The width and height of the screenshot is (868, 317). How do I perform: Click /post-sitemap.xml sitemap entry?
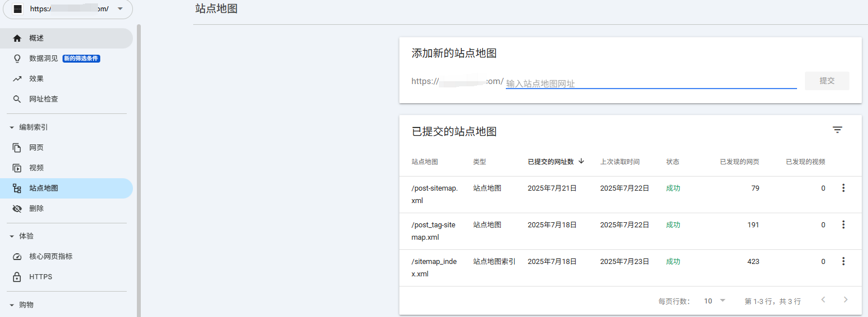pyautogui.click(x=435, y=195)
